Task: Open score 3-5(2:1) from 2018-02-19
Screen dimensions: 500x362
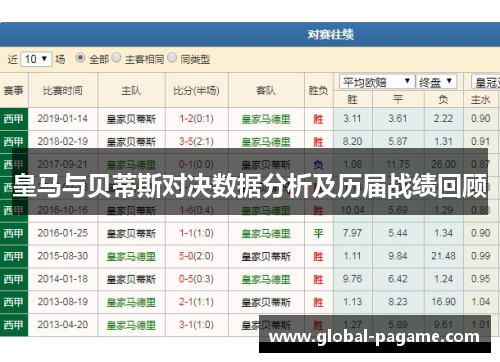Action: point(196,142)
